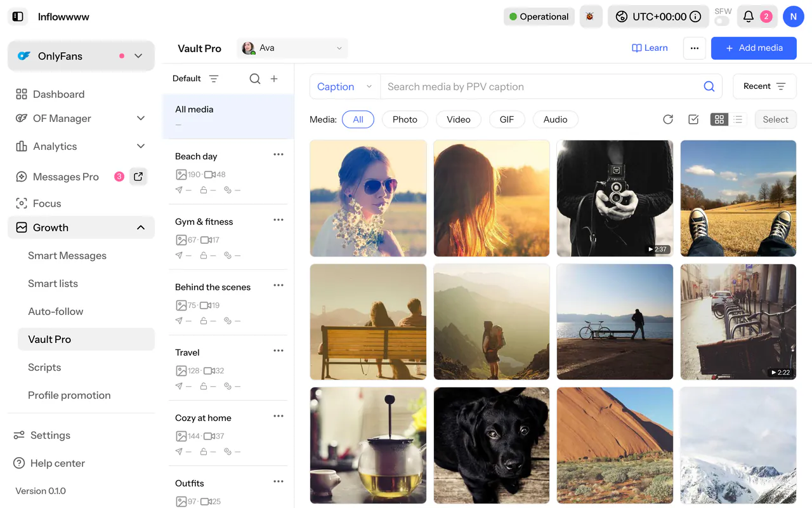
Task: Add a new folder with plus icon
Action: click(x=274, y=79)
